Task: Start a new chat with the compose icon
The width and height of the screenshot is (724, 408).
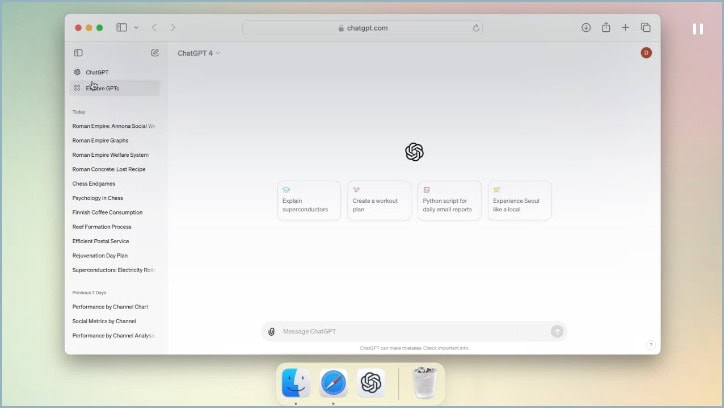Action: (155, 53)
